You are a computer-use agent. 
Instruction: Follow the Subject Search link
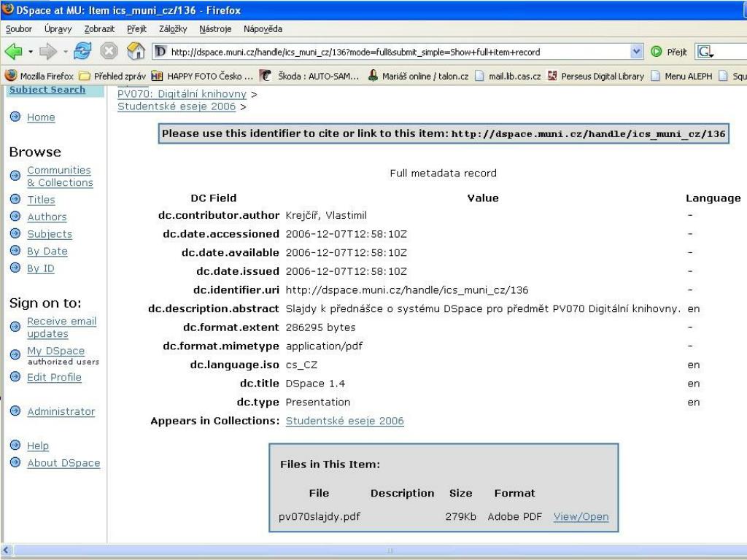pyautogui.click(x=47, y=90)
